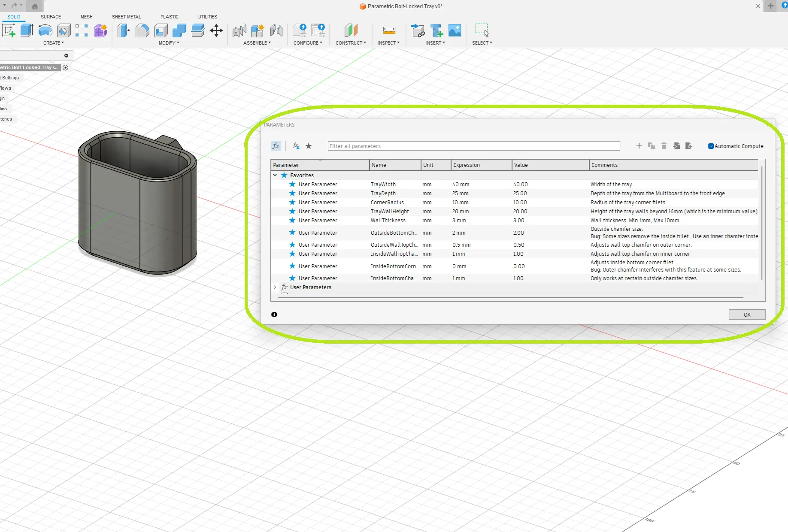Enable Automatic Compute checkbox

coord(711,146)
